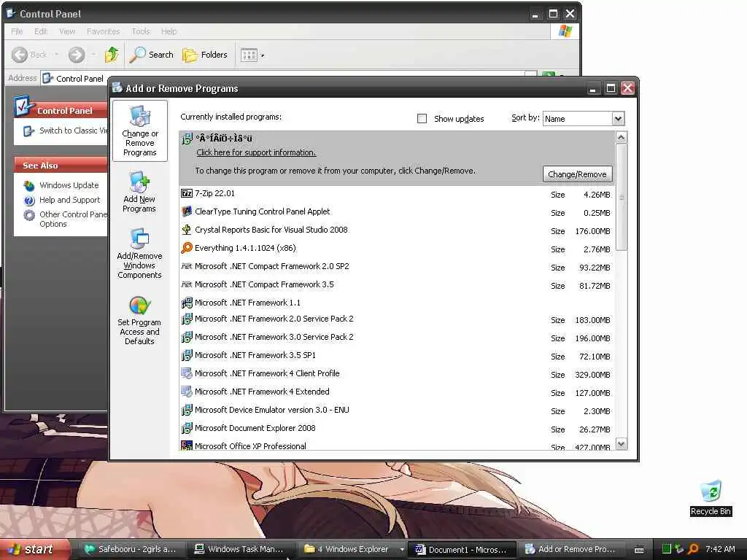Click the Change/Remove button
Screen dimensions: 747x560
(x=578, y=174)
